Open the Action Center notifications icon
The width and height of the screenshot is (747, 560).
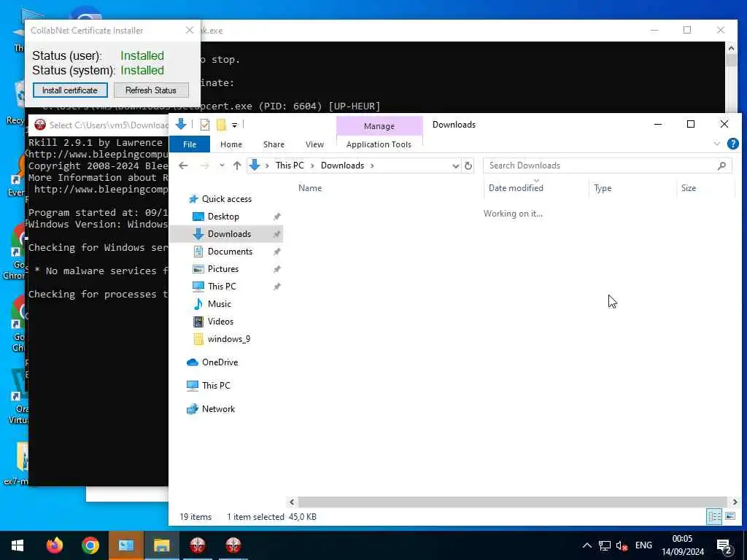724,545
